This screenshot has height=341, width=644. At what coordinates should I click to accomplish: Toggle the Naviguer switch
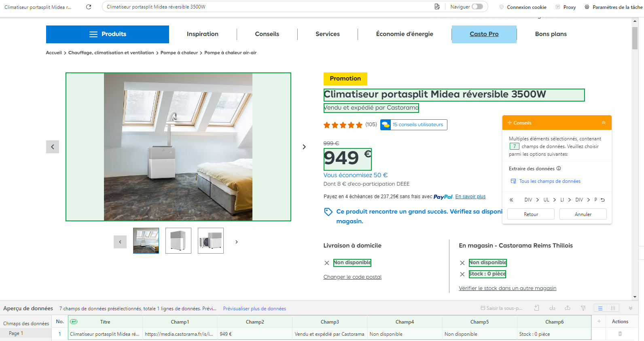click(477, 6)
